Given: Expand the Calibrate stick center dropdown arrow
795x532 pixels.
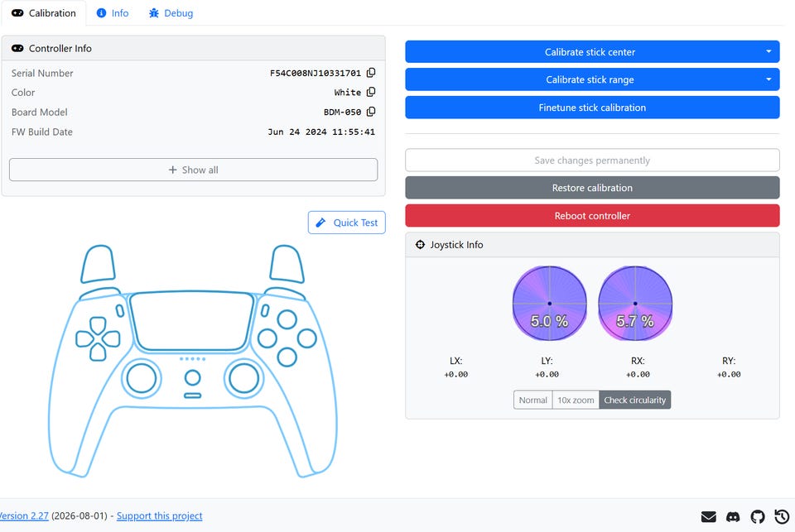Looking at the screenshot, I should click(x=768, y=51).
